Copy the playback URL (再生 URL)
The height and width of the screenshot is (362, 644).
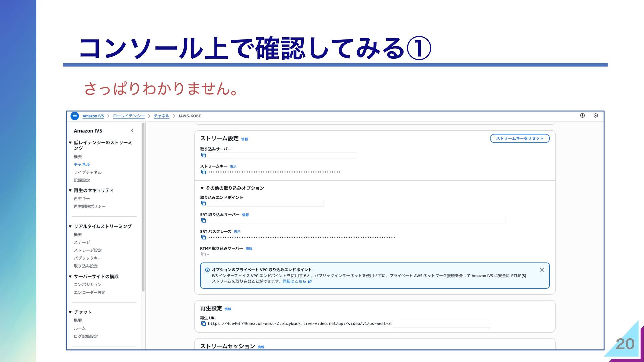(203, 324)
